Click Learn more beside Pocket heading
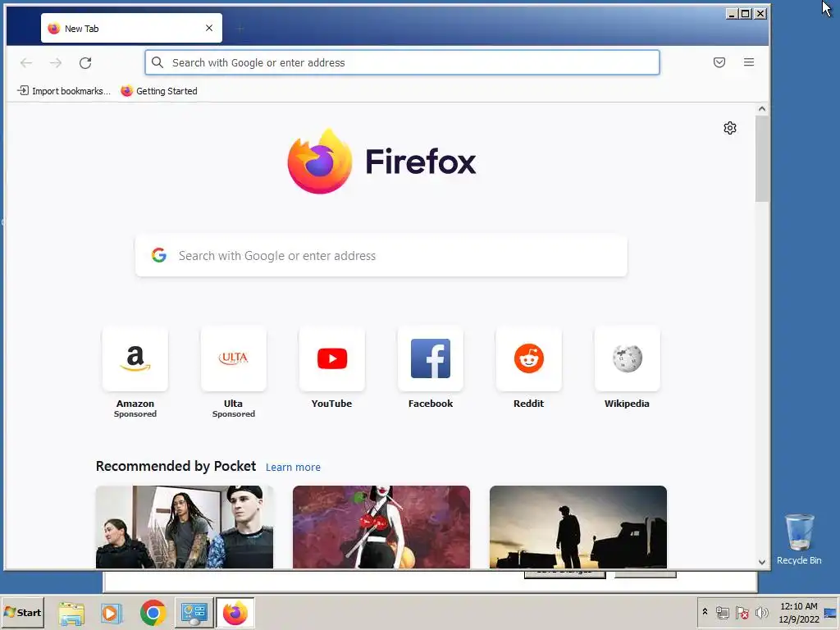 (293, 467)
